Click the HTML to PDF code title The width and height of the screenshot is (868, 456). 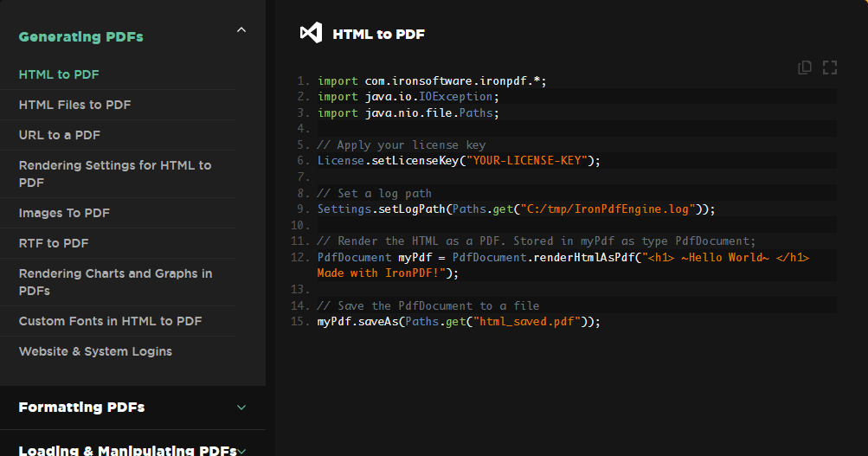[379, 35]
